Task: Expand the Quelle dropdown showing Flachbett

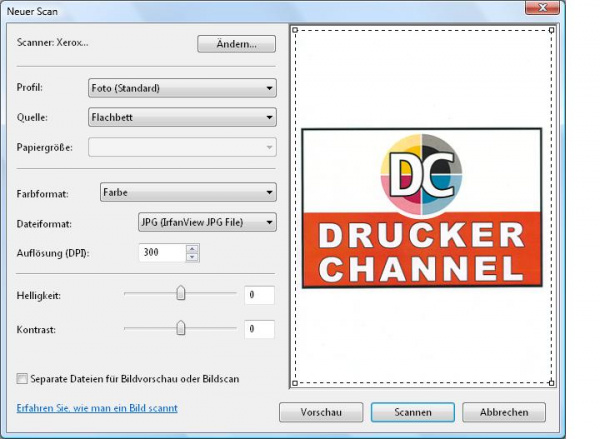Action: 182,117
